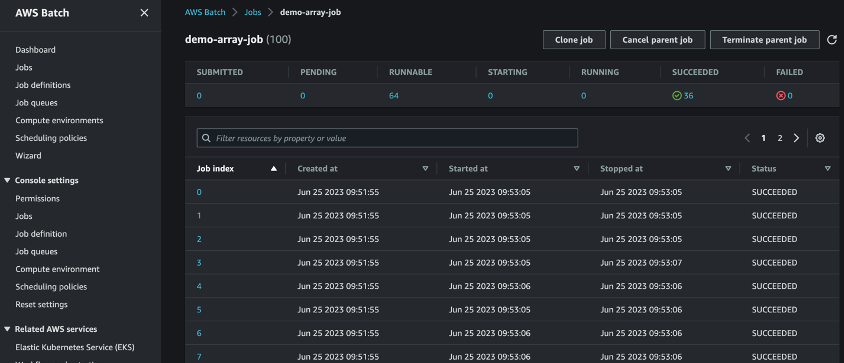Screen dimensions: 844x363
Task: Click the red failed status icon
Action: (x=780, y=96)
